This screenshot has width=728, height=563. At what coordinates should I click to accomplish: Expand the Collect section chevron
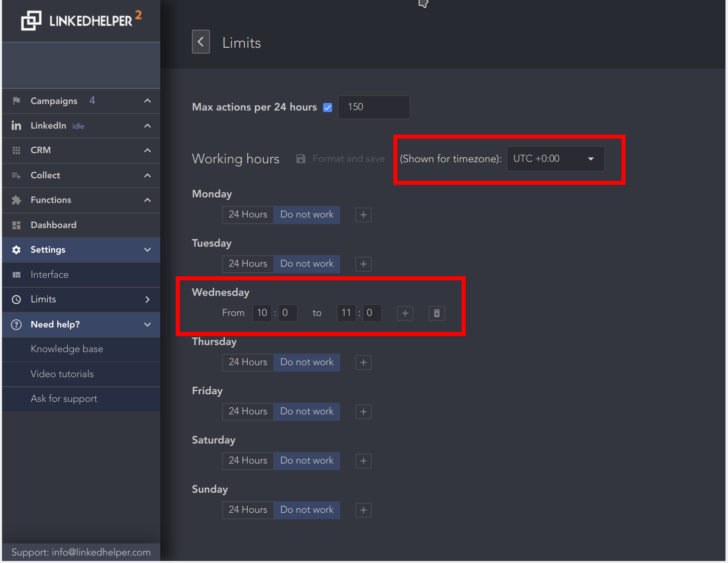(x=147, y=175)
